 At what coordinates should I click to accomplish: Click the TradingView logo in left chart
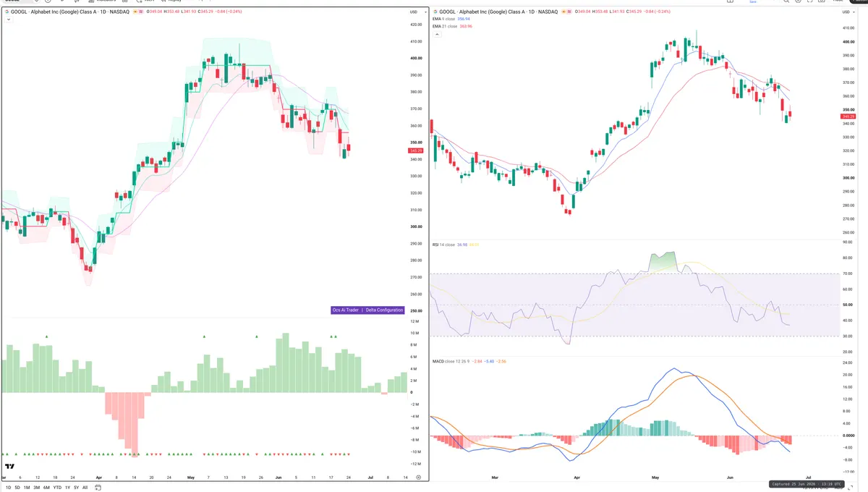(10, 467)
